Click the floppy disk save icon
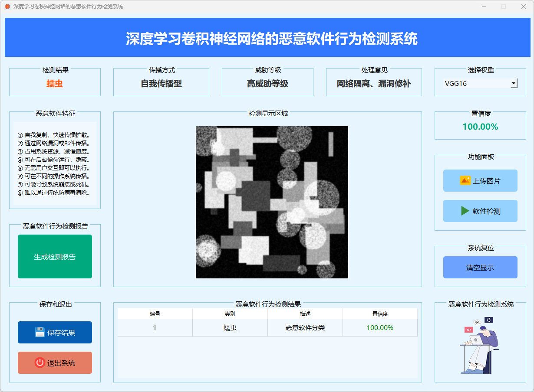The width and height of the screenshot is (534, 392). point(40,332)
